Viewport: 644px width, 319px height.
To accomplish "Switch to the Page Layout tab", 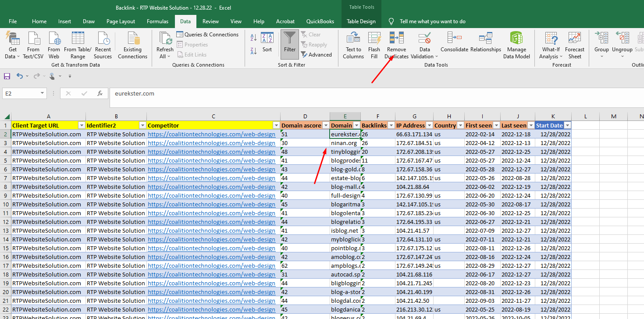I will (121, 21).
